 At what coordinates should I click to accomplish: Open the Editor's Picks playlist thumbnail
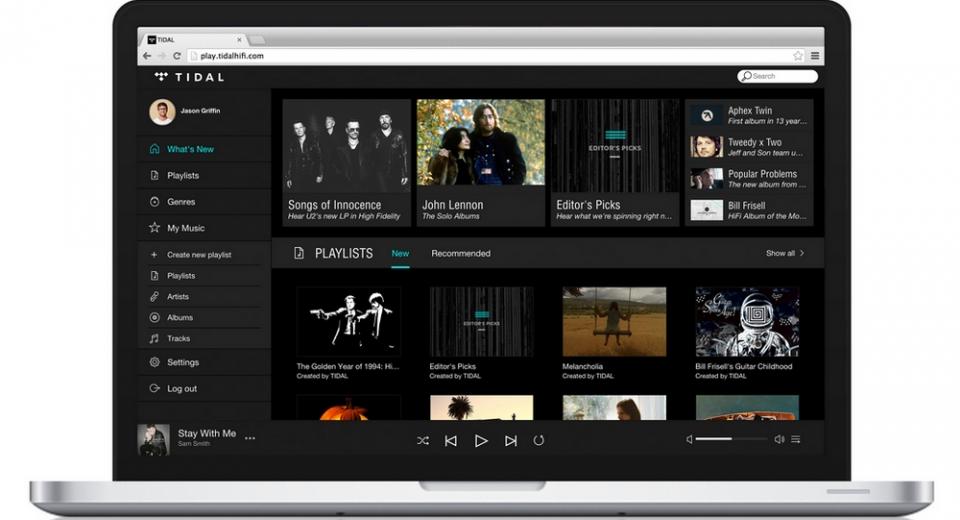click(x=481, y=322)
